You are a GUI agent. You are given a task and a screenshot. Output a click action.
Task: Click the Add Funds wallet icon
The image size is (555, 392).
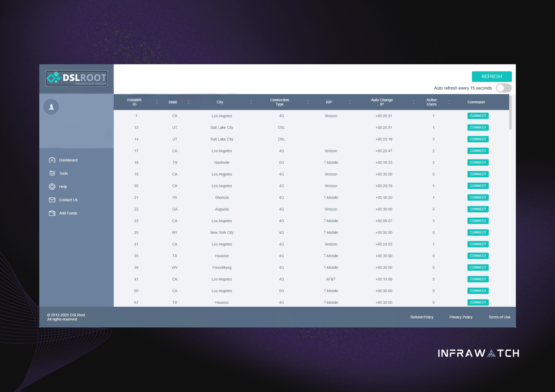click(x=52, y=213)
